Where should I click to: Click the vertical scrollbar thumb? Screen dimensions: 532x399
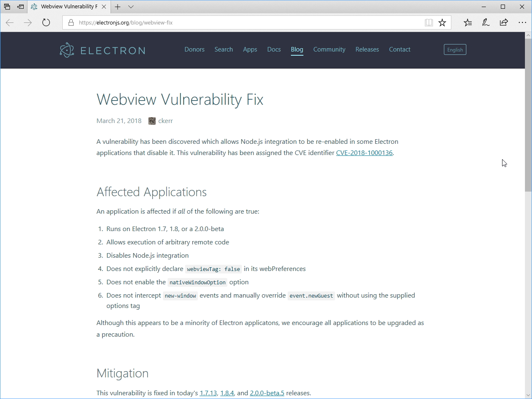(528, 114)
